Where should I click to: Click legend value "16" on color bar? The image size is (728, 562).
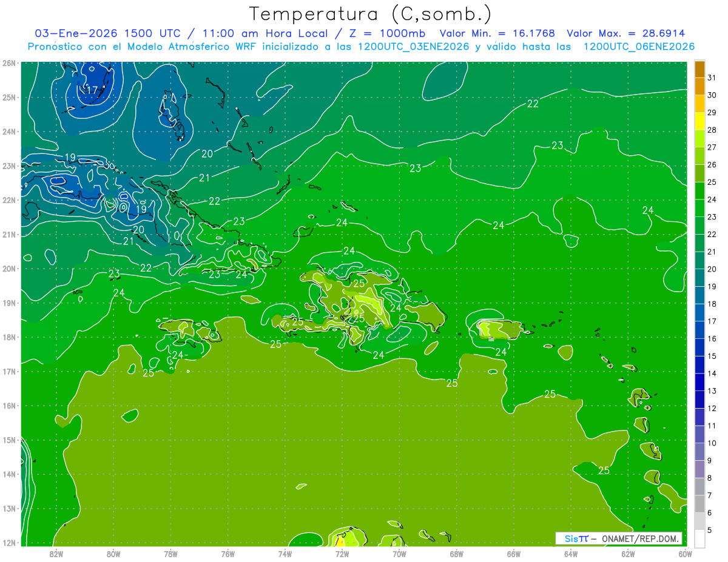coord(711,339)
